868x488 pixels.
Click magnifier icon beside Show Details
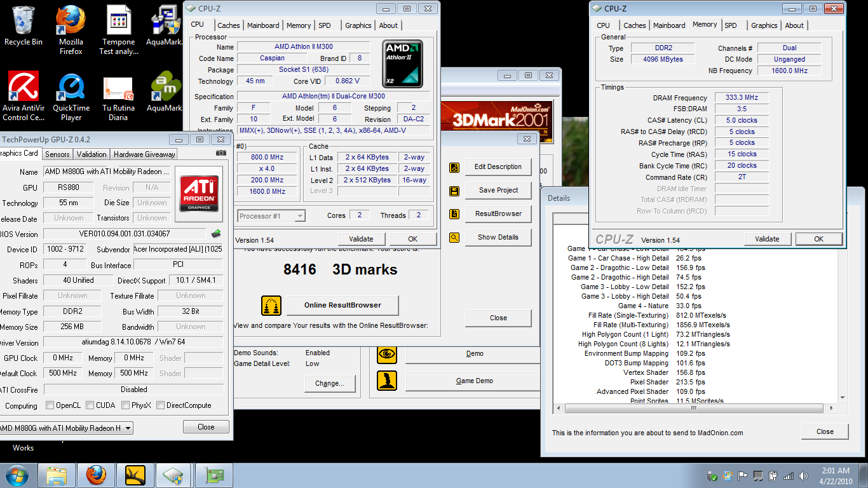pyautogui.click(x=454, y=238)
